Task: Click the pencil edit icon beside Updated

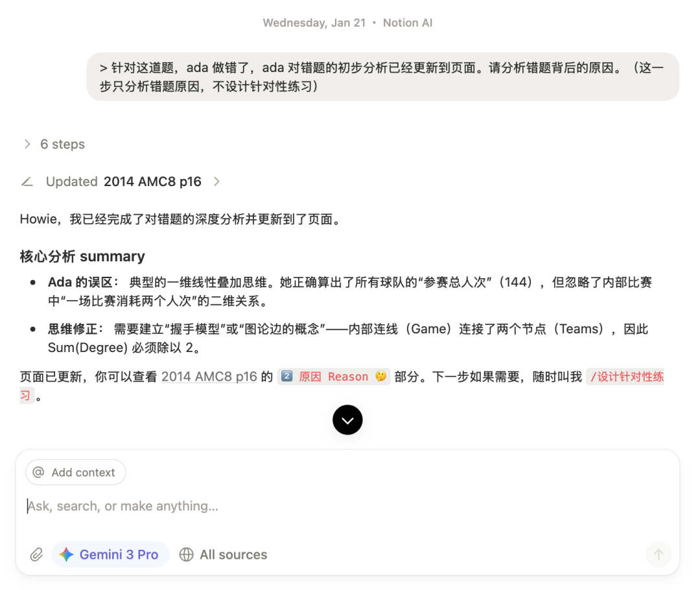Action: pyautogui.click(x=27, y=182)
